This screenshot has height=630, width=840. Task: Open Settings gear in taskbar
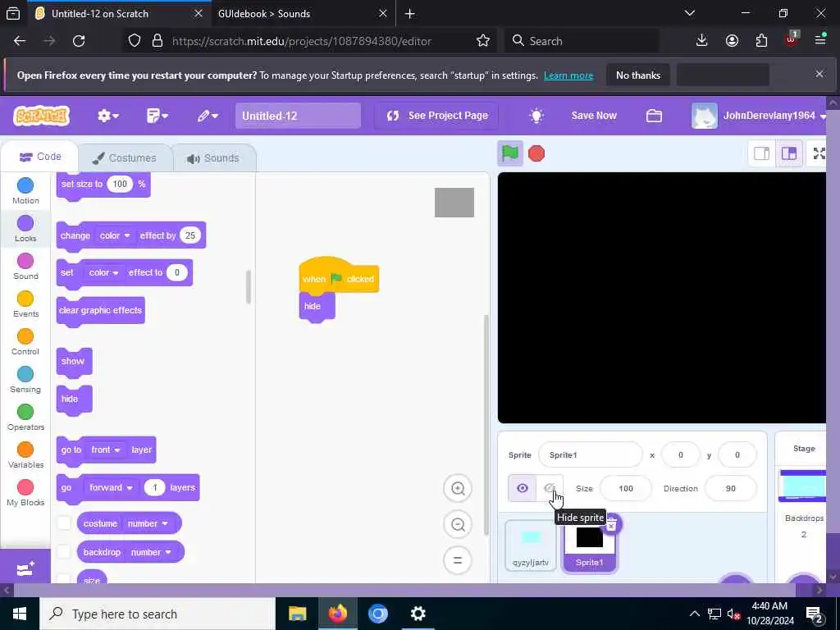pyautogui.click(x=418, y=614)
